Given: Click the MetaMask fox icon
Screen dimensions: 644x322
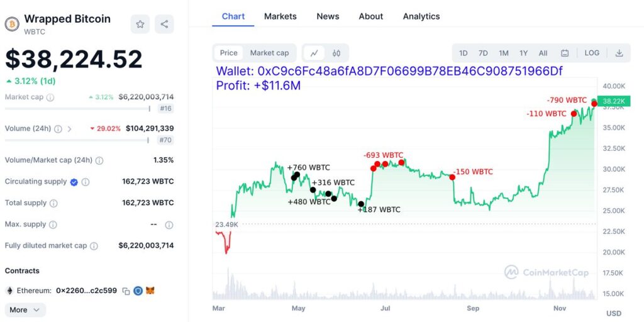Looking at the screenshot, I should pos(150,291).
